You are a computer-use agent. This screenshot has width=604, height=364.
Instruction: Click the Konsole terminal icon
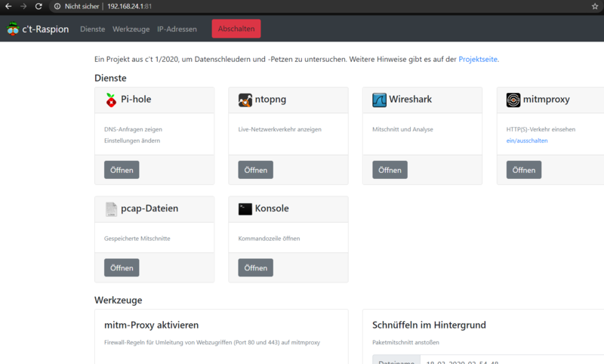click(245, 209)
